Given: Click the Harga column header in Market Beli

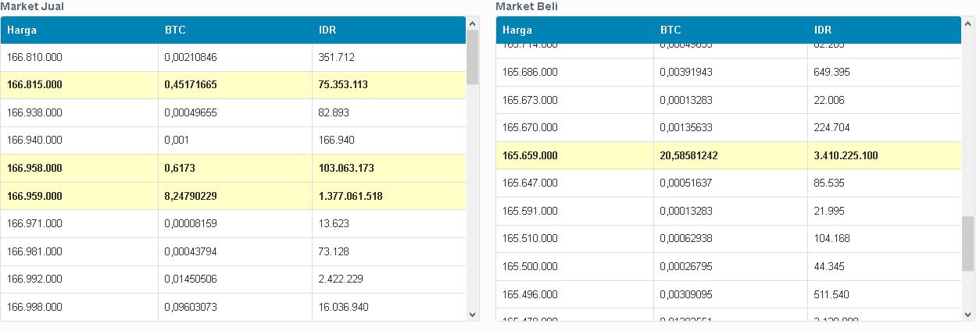Looking at the screenshot, I should pyautogui.click(x=517, y=30).
